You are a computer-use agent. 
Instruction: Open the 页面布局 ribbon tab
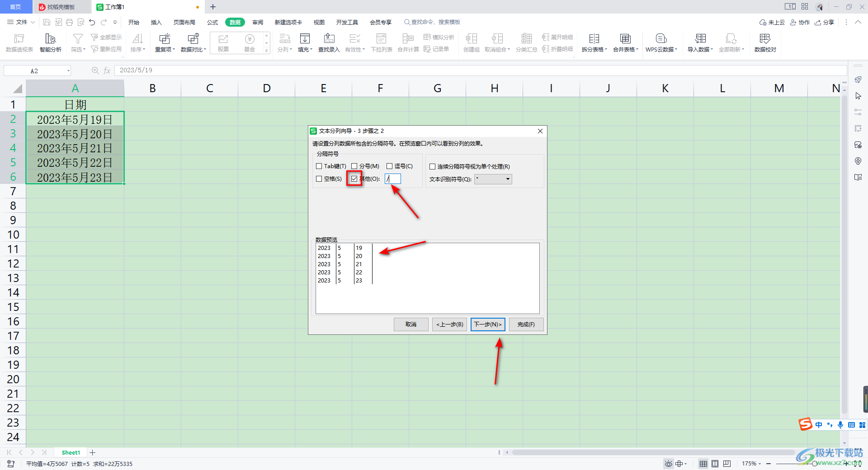[x=184, y=22]
